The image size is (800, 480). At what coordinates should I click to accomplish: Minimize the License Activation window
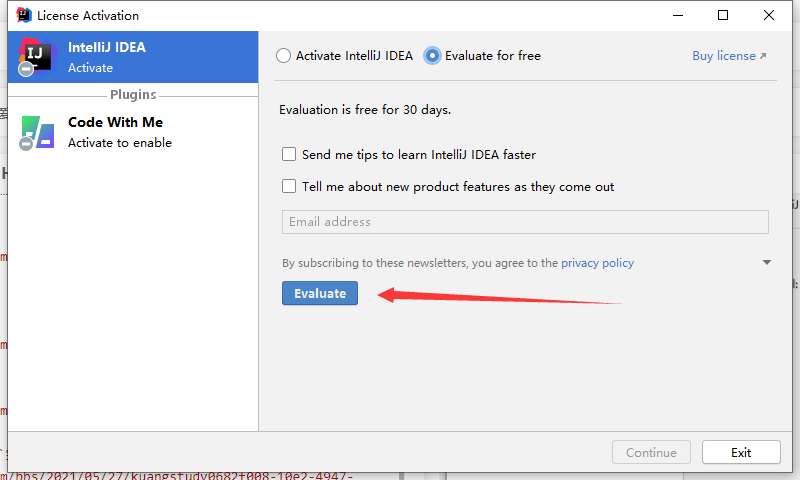[678, 15]
